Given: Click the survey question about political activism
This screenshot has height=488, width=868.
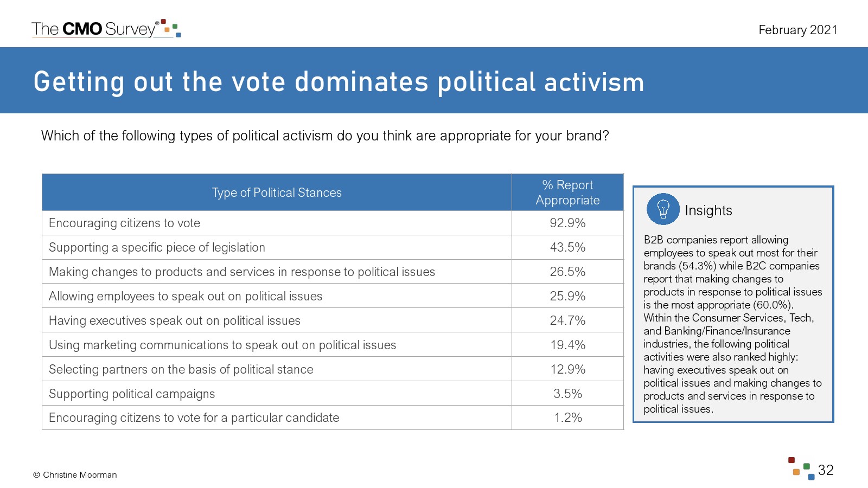Looking at the screenshot, I should coord(325,136).
